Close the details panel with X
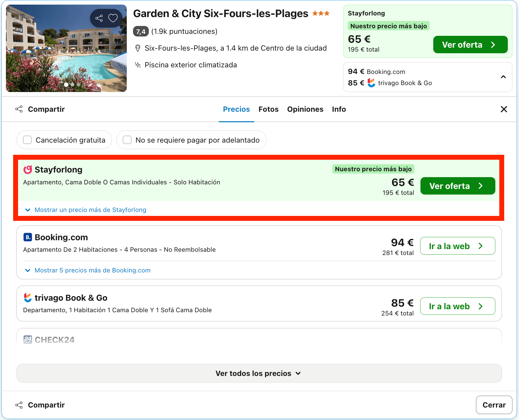Viewport: 519px width, 420px height. [504, 109]
